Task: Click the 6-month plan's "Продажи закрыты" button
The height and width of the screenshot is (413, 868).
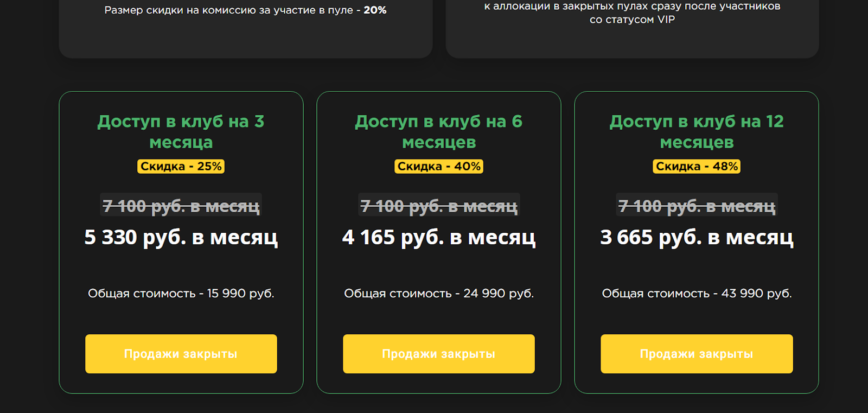Action: [438, 354]
